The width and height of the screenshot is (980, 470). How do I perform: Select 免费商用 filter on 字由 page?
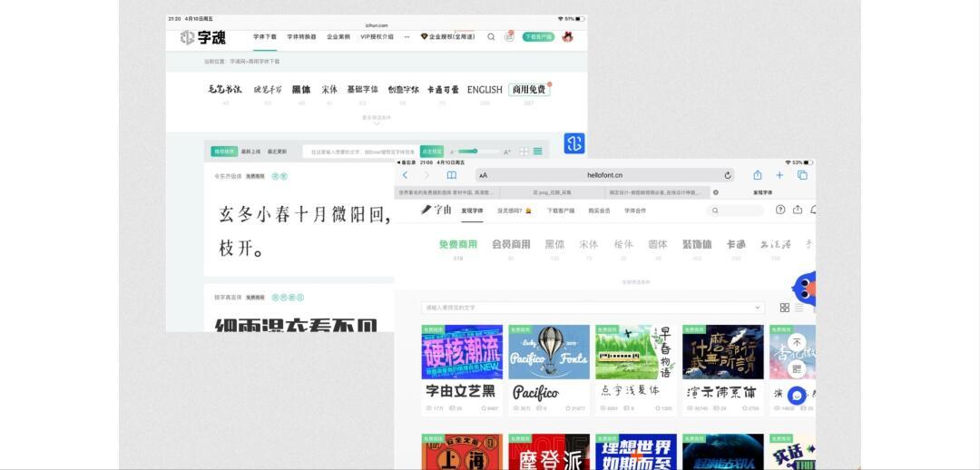click(x=458, y=244)
